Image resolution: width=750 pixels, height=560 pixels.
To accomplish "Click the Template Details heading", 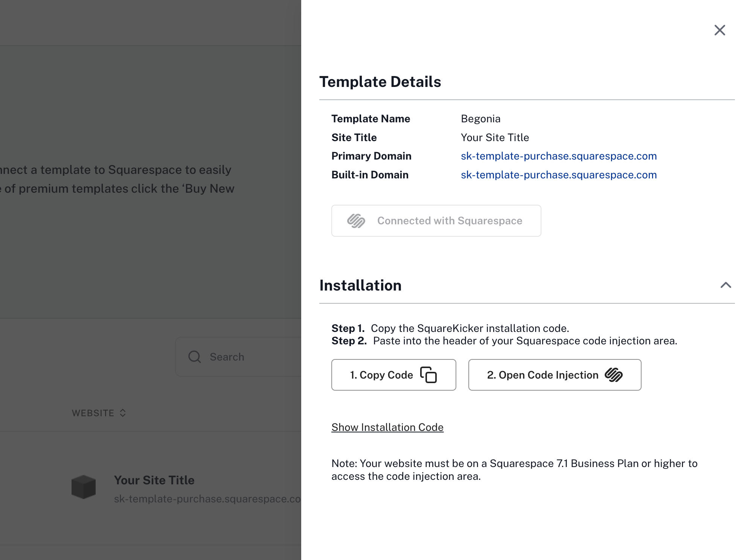I will (380, 82).
